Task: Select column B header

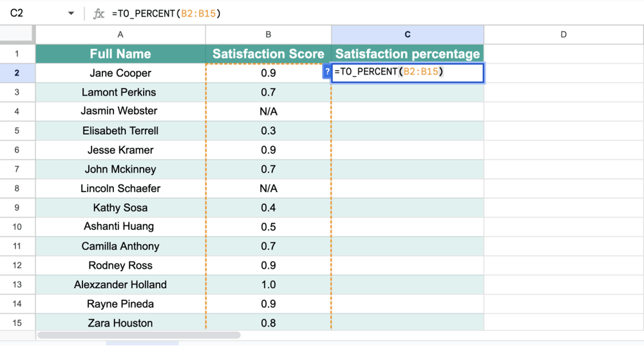Action: click(x=269, y=35)
